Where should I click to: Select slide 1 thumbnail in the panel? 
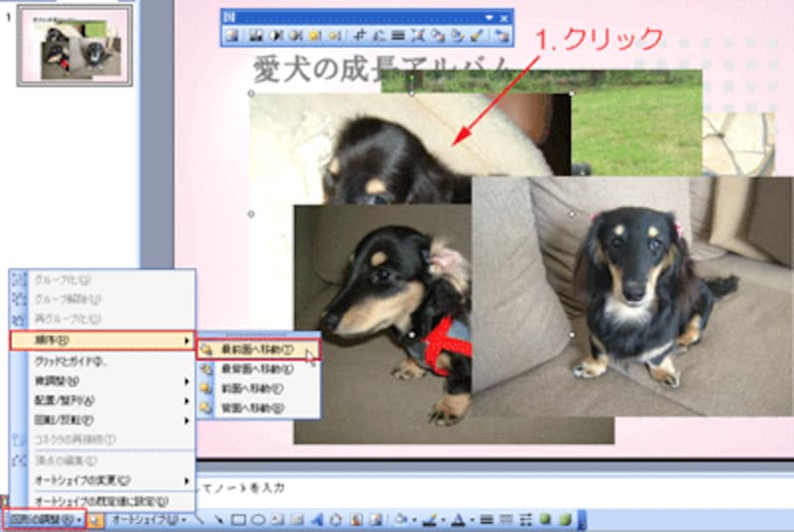pyautogui.click(x=74, y=46)
